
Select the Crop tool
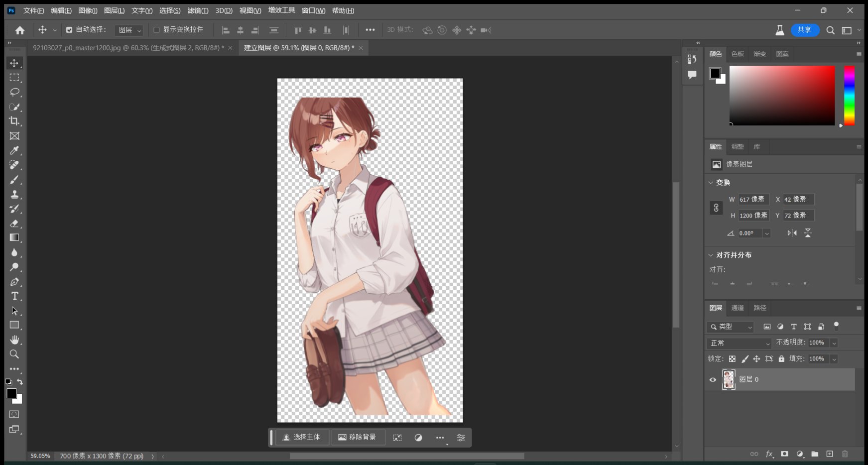pos(14,121)
